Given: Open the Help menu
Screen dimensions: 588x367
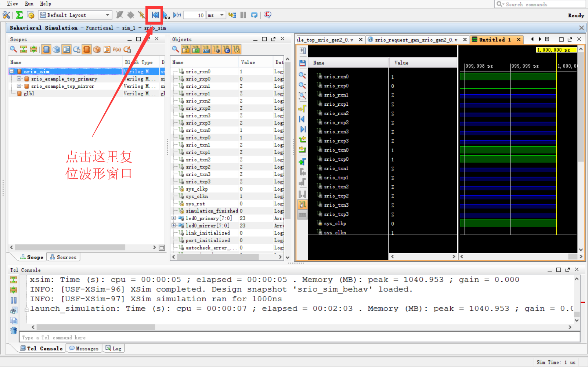Looking at the screenshot, I should 46,4.
